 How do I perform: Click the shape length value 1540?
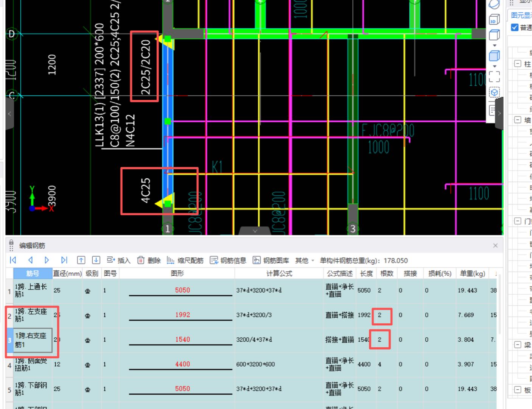[x=182, y=339]
